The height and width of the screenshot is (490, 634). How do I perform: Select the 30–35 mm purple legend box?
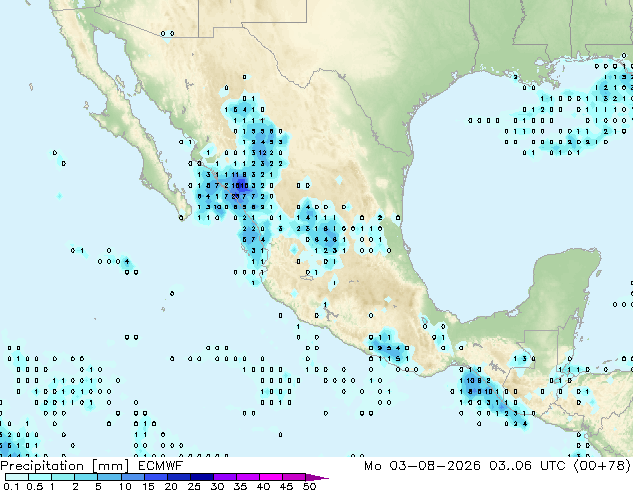click(225, 477)
